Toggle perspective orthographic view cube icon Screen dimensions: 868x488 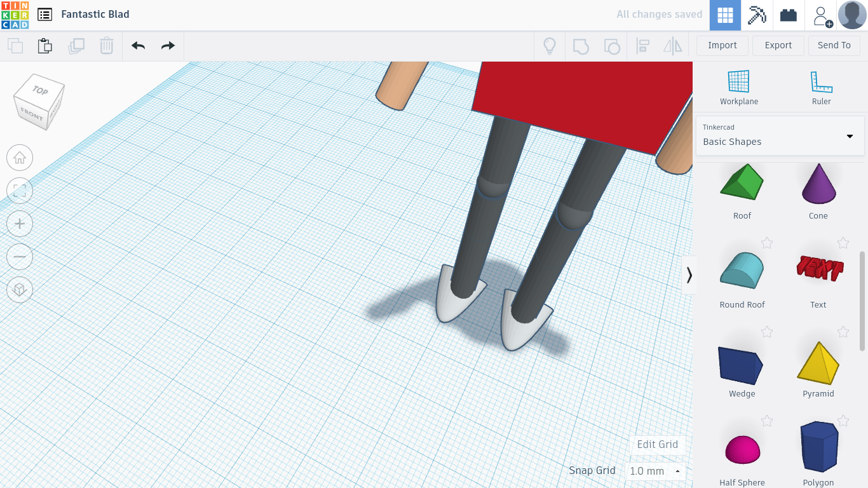click(x=20, y=290)
